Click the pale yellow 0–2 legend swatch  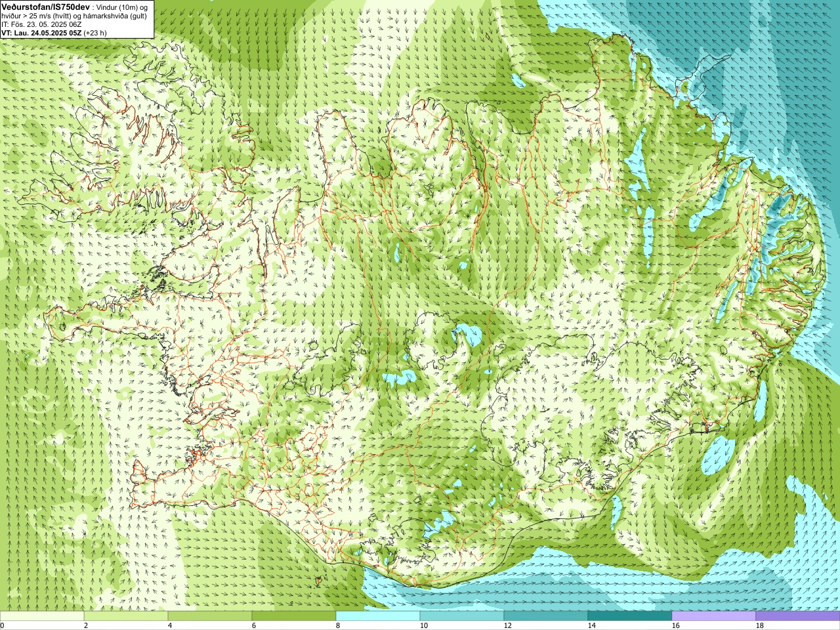[42, 616]
